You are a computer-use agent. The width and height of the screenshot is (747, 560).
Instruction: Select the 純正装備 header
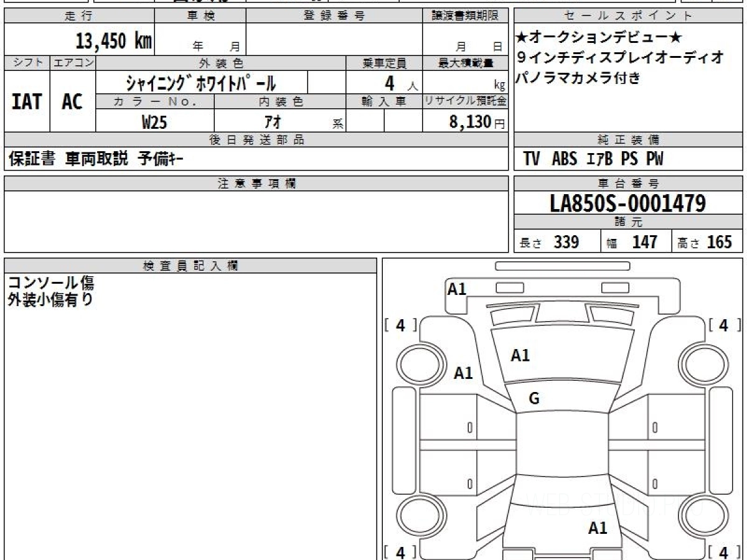click(x=629, y=140)
